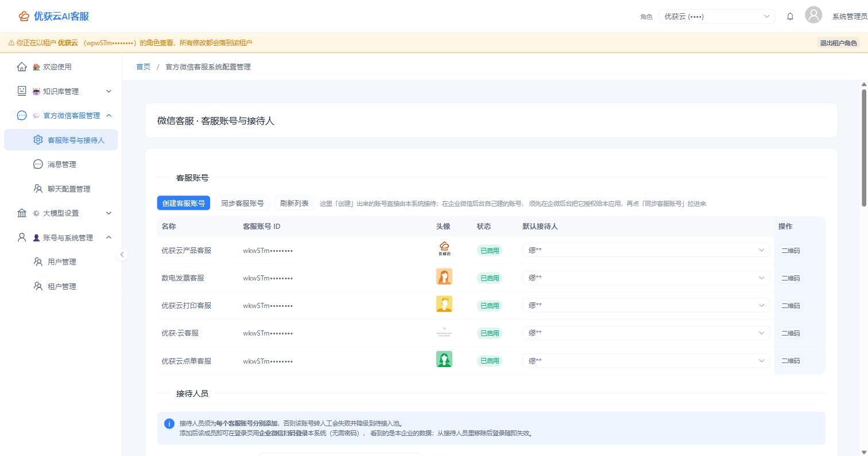Collapse the sidebar with the arrow handle
Viewport: 868px width, 456px height.
tap(122, 255)
